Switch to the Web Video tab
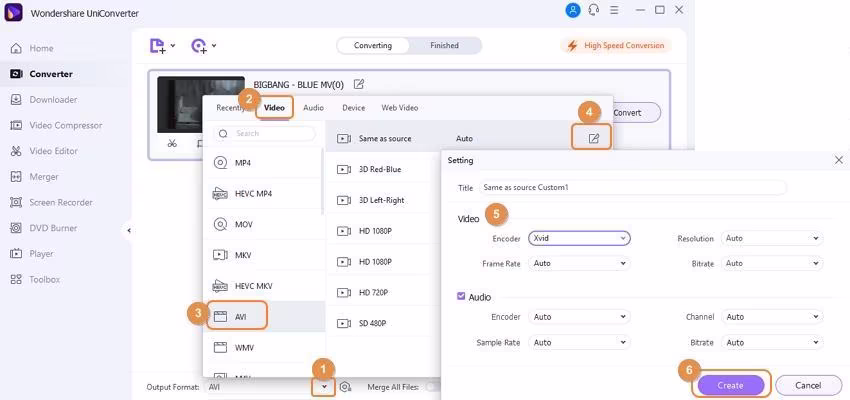This screenshot has width=850, height=400. [400, 108]
